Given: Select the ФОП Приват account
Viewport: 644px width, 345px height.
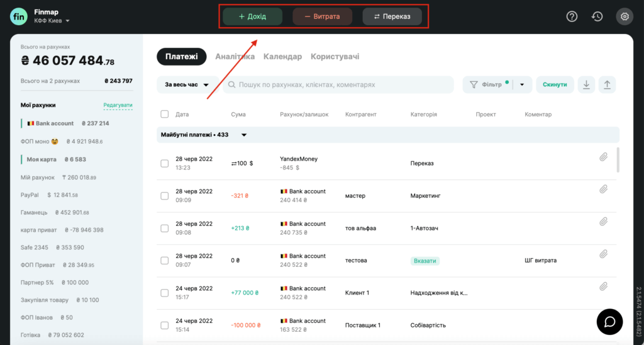Looking at the screenshot, I should [57, 265].
